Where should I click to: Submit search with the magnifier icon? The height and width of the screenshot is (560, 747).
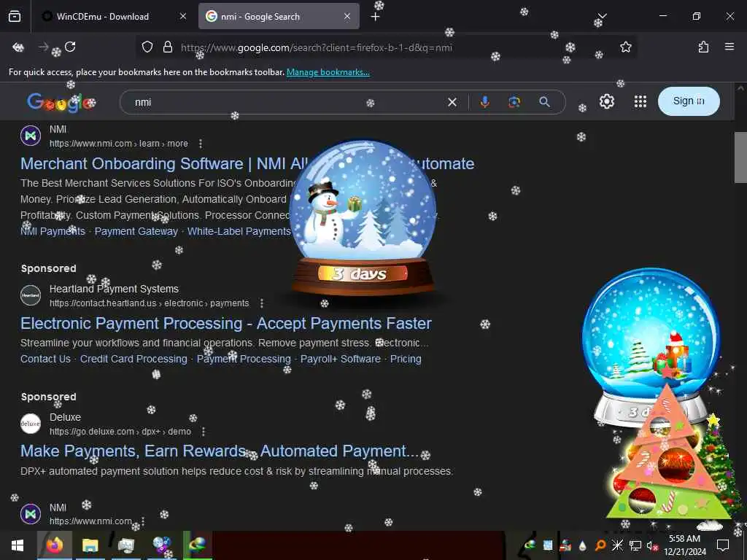[544, 102]
